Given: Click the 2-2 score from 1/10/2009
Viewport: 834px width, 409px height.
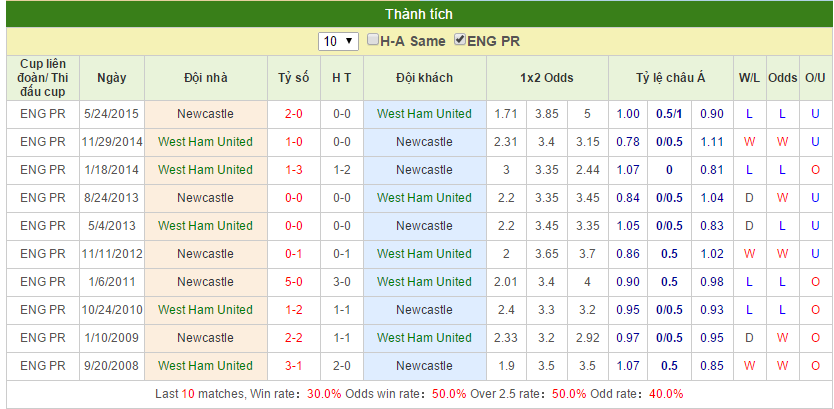Looking at the screenshot, I should point(294,338).
